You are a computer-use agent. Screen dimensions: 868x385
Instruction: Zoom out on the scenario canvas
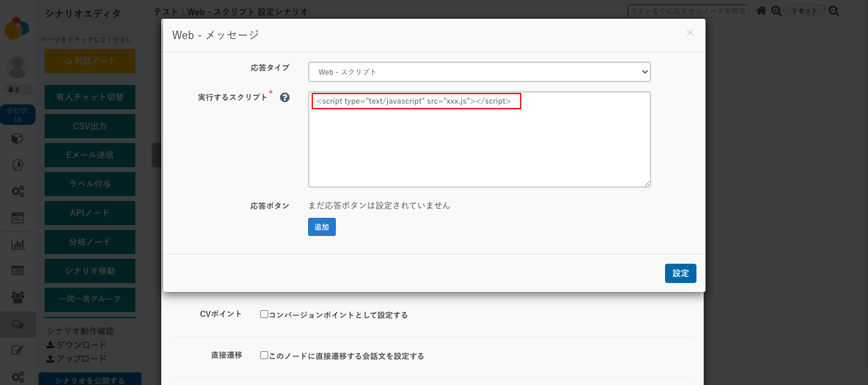point(834,11)
